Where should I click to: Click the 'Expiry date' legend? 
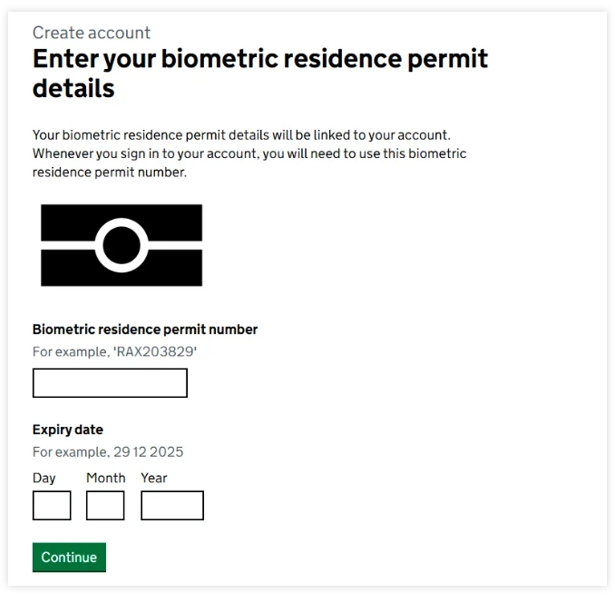click(x=68, y=430)
